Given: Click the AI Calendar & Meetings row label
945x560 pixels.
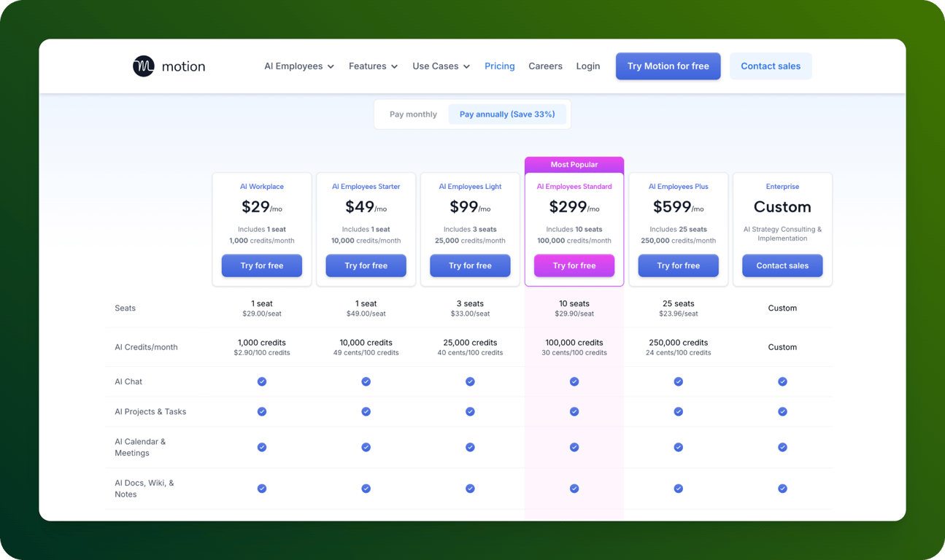Looking at the screenshot, I should pos(140,447).
